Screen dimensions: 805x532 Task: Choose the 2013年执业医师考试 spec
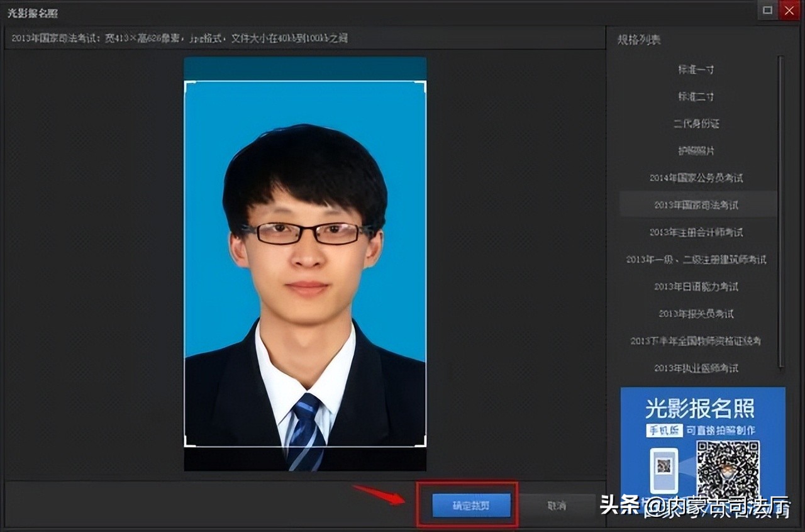point(698,367)
